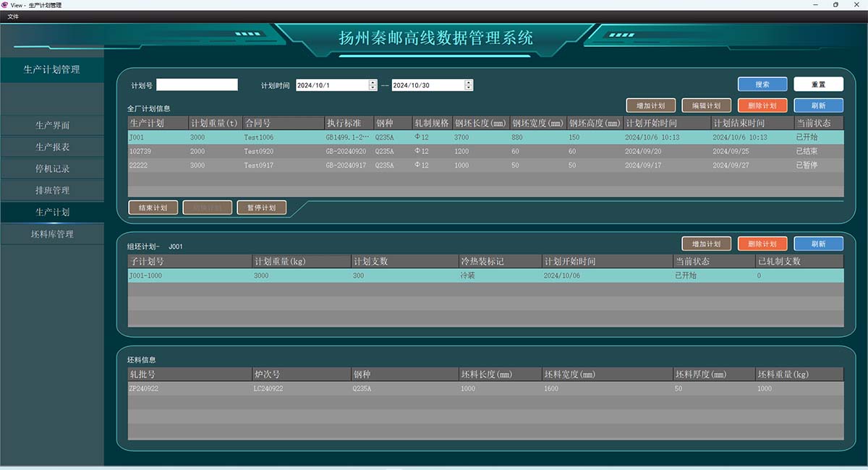Click 编辑计划 in the plant plan panel
Viewport: 868px width, 470px height.
pos(707,106)
